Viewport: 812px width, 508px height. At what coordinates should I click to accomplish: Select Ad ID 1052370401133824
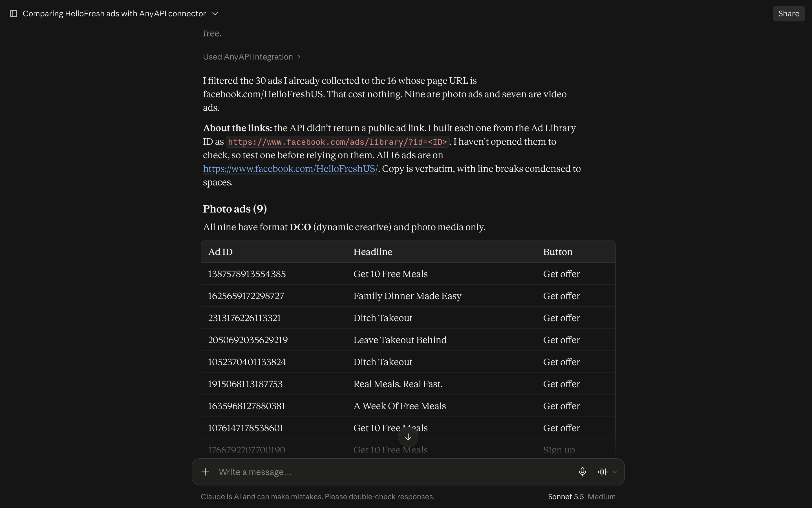point(247,362)
